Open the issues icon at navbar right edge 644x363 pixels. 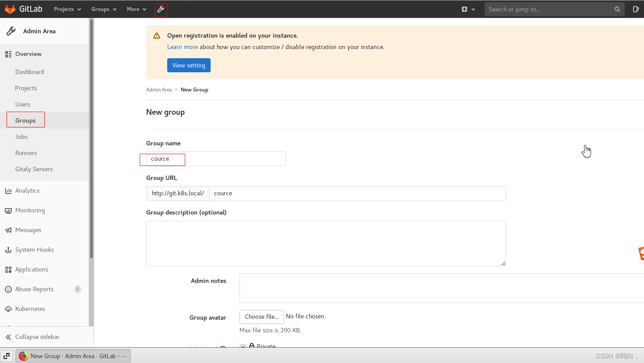coord(636,9)
